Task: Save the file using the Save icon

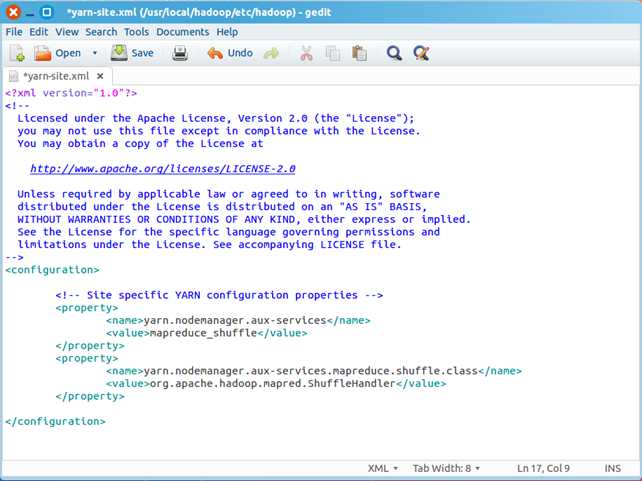Action: (119, 53)
